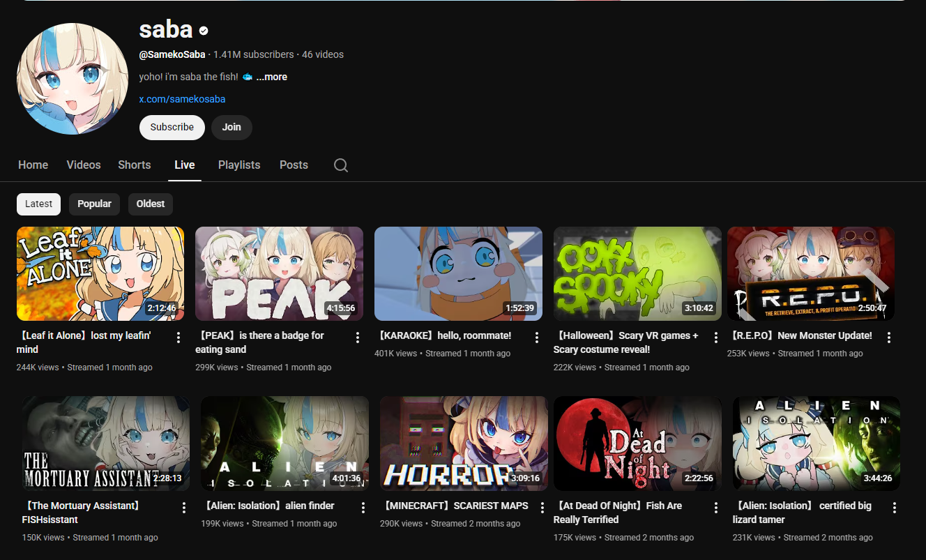The image size is (926, 560).
Task: Open options menu for alien finder stream
Action: [363, 508]
